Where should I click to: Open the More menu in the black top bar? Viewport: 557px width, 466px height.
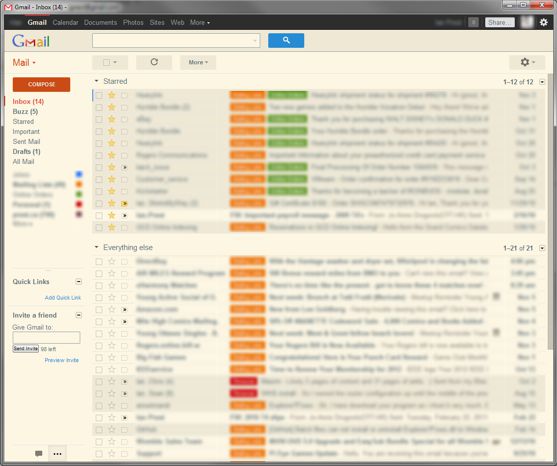coord(200,22)
